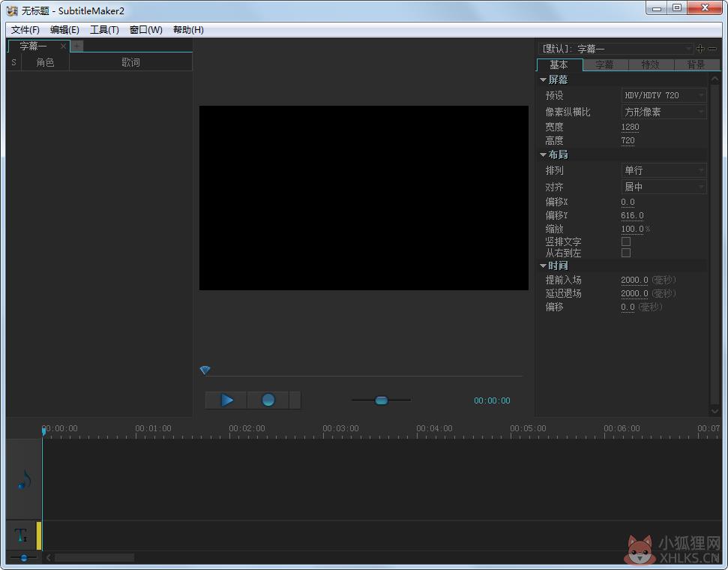Maximize the SubtitleMaker2 window
The height and width of the screenshot is (570, 728).
(x=677, y=8)
